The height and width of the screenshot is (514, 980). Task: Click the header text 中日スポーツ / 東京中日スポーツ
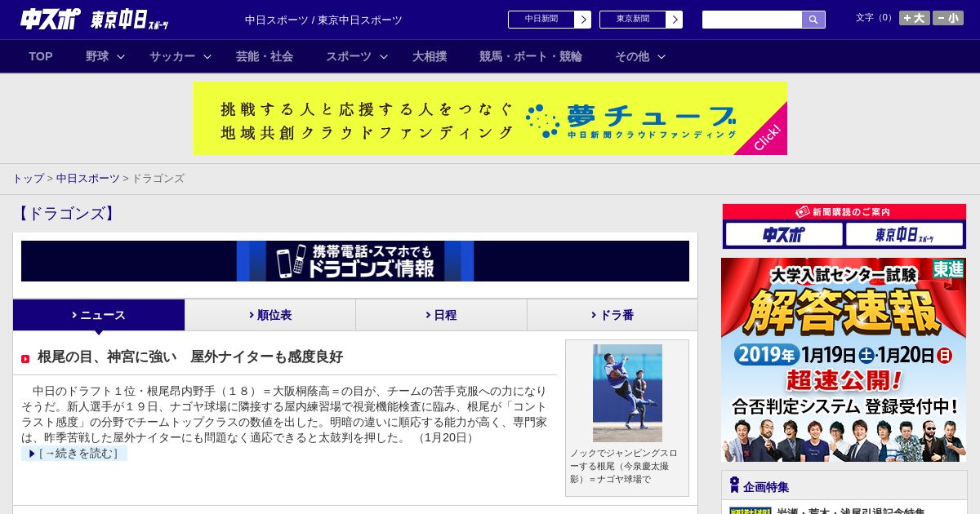tap(323, 20)
